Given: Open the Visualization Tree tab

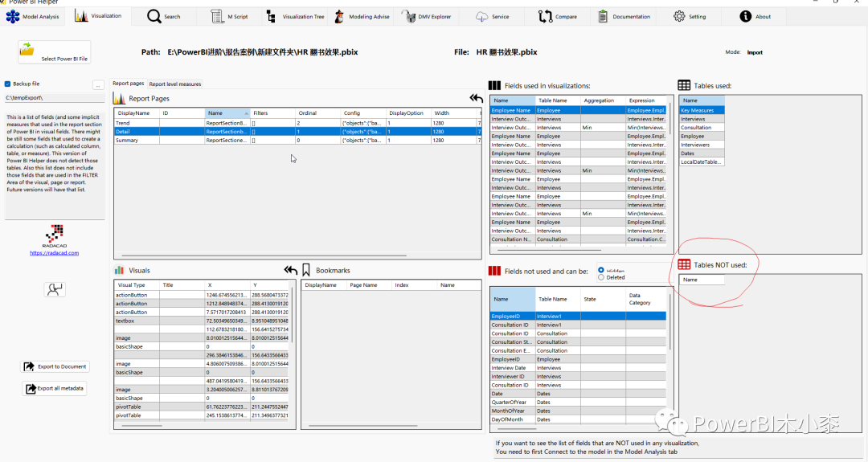Looking at the screenshot, I should coord(296,17).
